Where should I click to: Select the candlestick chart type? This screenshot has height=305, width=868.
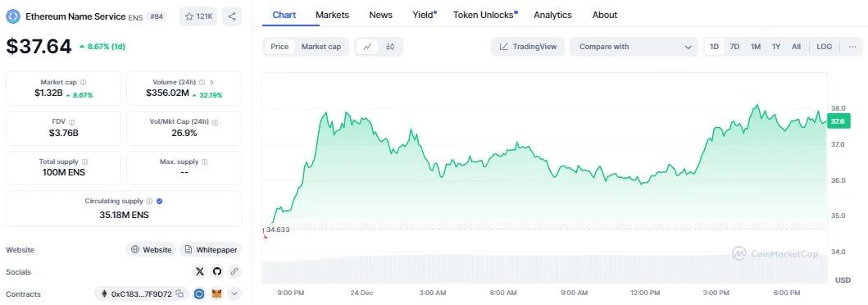pyautogui.click(x=390, y=47)
